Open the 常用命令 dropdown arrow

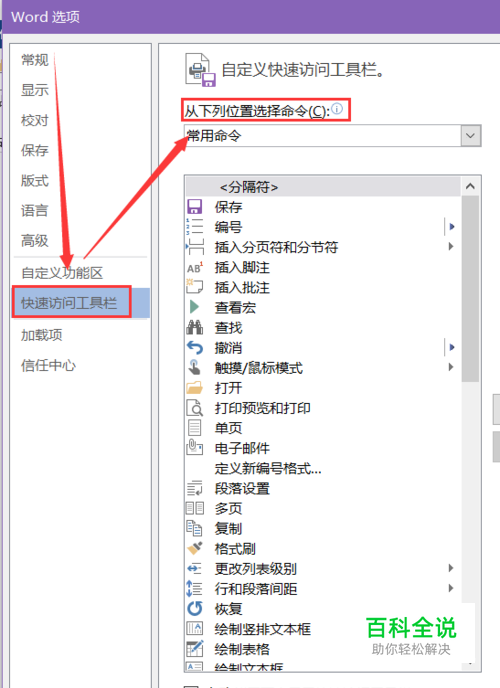point(471,136)
